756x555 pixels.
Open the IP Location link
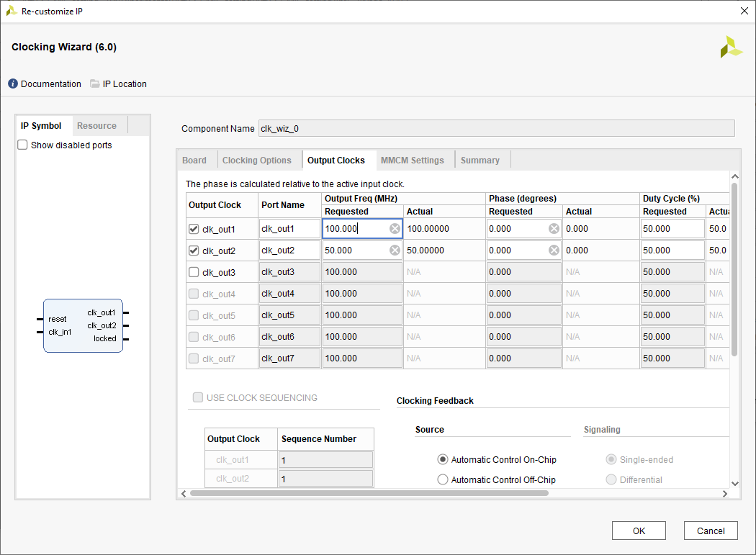125,84
